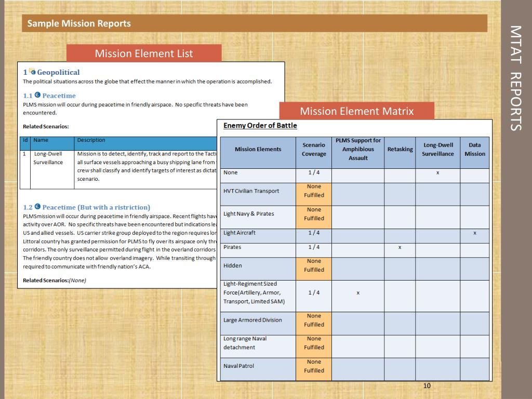Click the icon before Peacetime (But with a ristriction)
This screenshot has height=399, width=532.
pyautogui.click(x=37, y=207)
